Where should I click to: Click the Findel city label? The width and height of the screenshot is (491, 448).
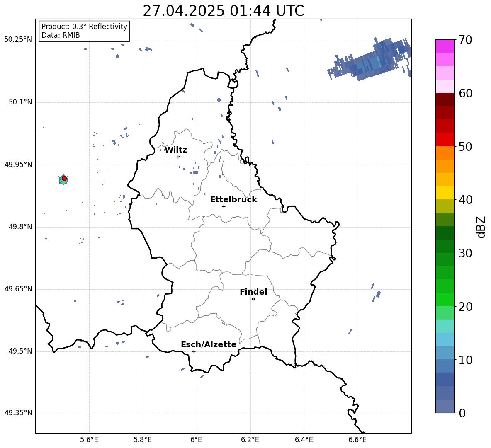click(x=253, y=292)
